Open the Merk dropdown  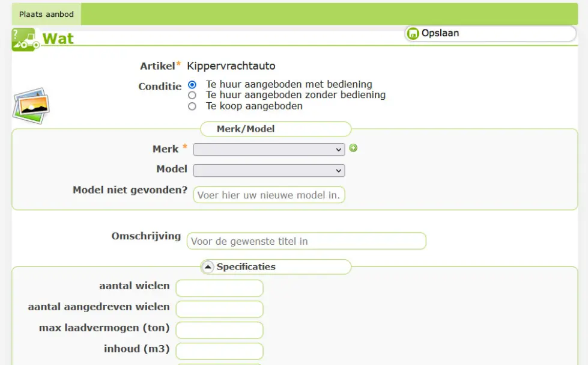pos(269,149)
